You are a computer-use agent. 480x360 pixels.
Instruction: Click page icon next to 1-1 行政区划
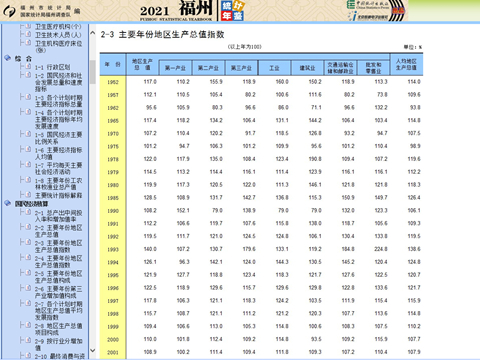[x=28, y=66]
